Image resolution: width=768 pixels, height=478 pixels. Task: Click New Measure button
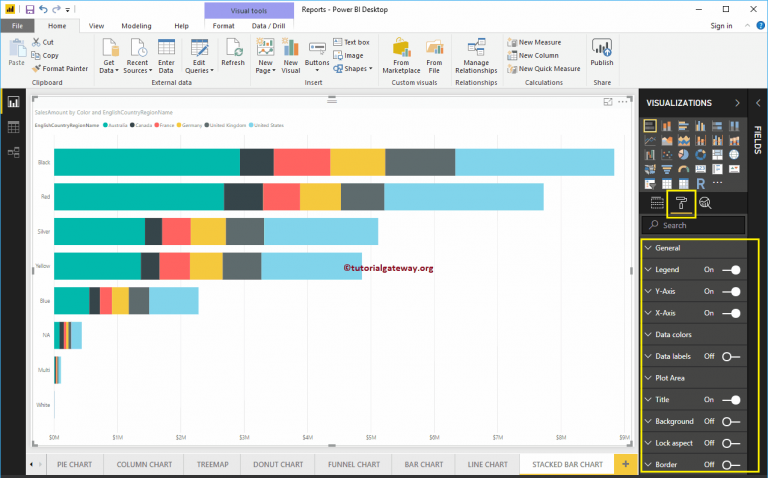coord(540,42)
